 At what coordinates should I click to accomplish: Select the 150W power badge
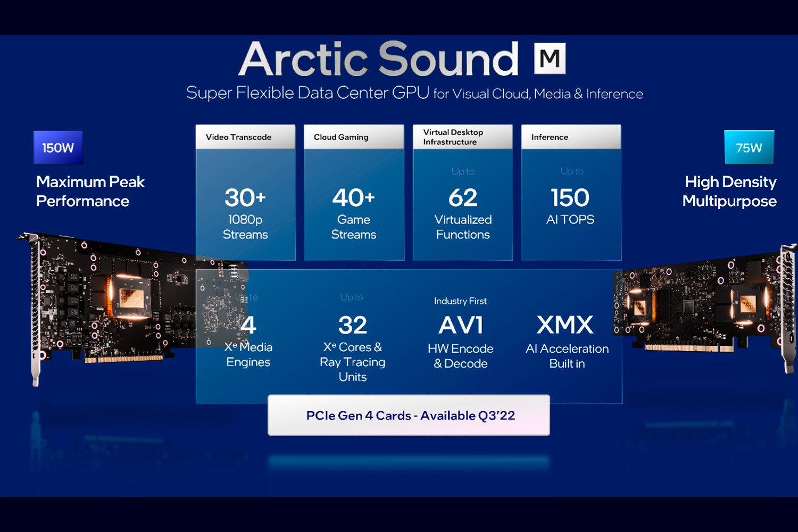click(x=58, y=147)
